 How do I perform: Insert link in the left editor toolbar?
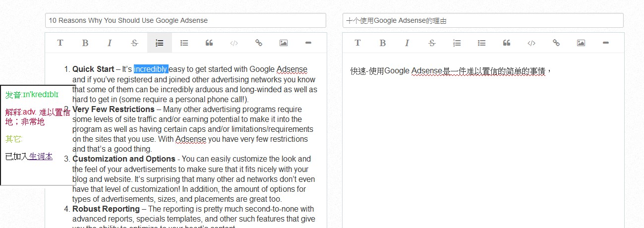click(259, 43)
